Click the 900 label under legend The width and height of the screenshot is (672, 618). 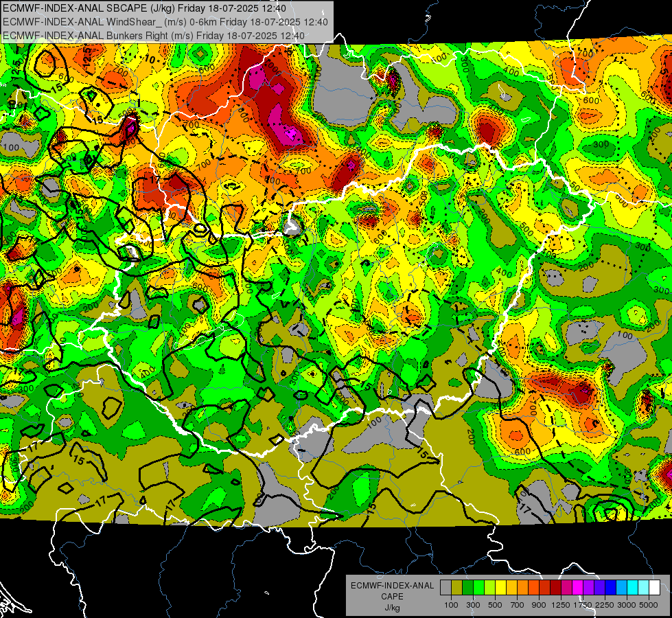(x=539, y=605)
